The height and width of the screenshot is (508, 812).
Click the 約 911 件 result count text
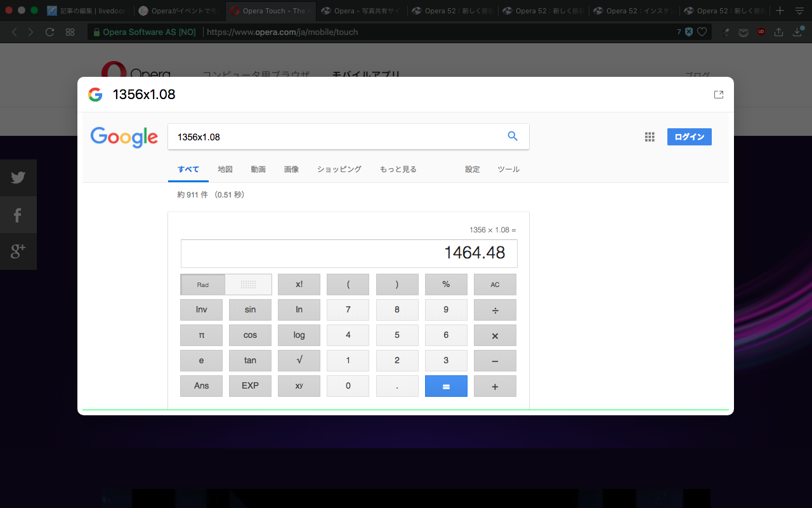tap(211, 195)
